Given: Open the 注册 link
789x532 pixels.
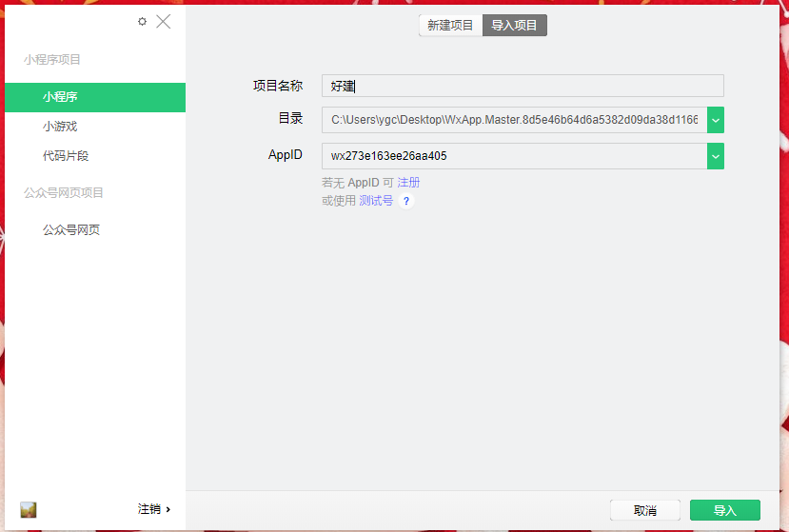Looking at the screenshot, I should (x=408, y=182).
